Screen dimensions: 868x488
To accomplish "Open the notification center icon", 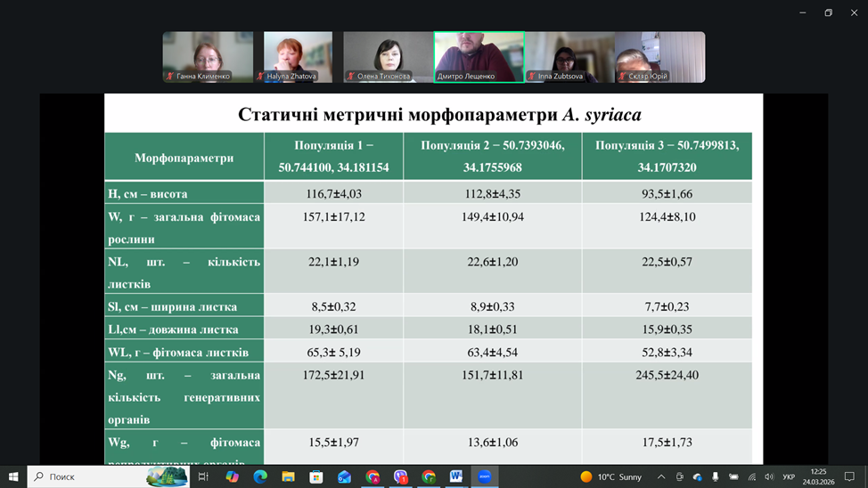I will 849,477.
